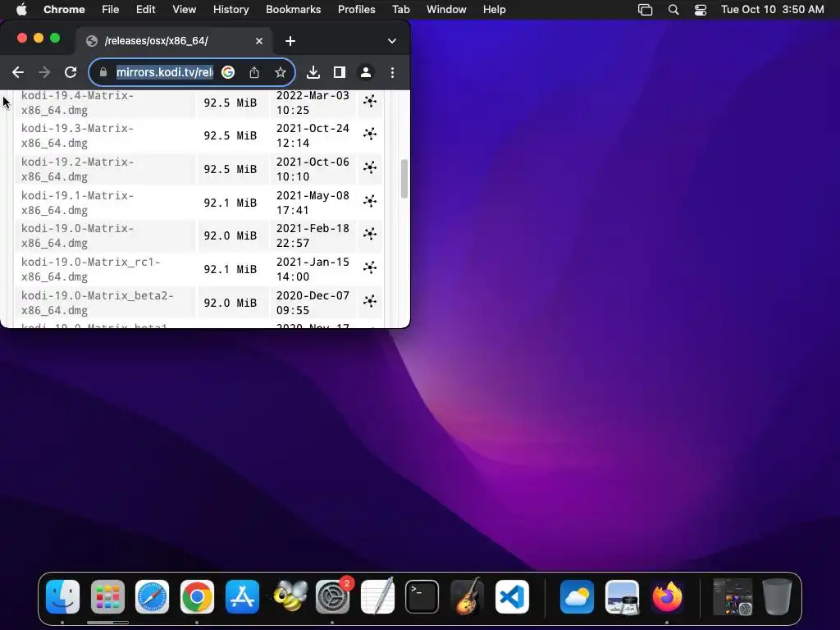Launch Terminal from the Dock
The height and width of the screenshot is (630, 840).
(422, 597)
